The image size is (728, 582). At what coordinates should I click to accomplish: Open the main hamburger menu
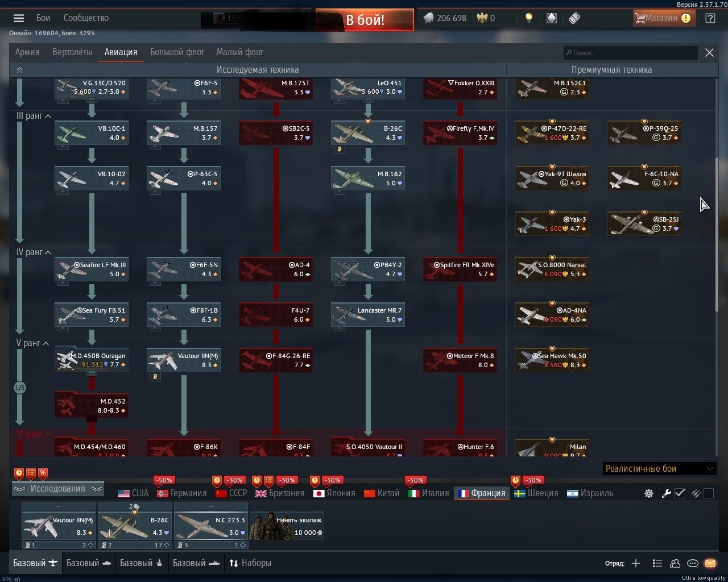coord(19,18)
